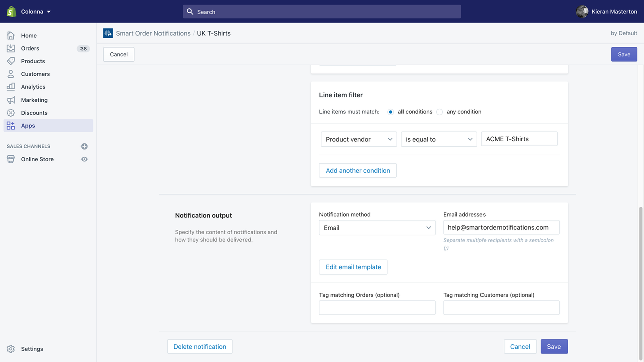Image resolution: width=644 pixels, height=362 pixels.
Task: Click the 'Tag matching Orders' input field
Action: [x=377, y=307]
